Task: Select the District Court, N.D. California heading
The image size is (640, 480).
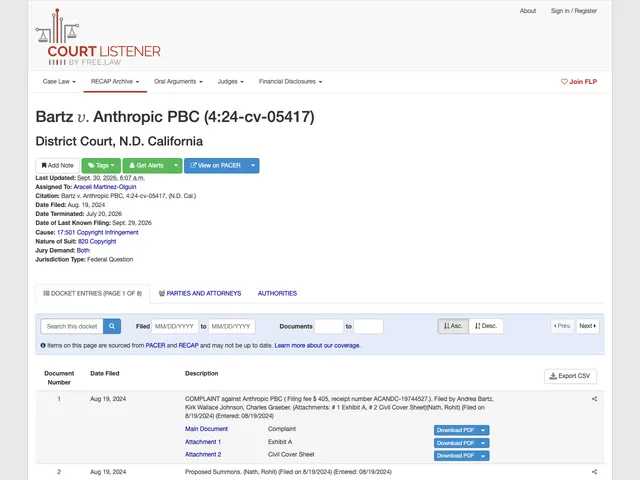Action: tap(119, 141)
